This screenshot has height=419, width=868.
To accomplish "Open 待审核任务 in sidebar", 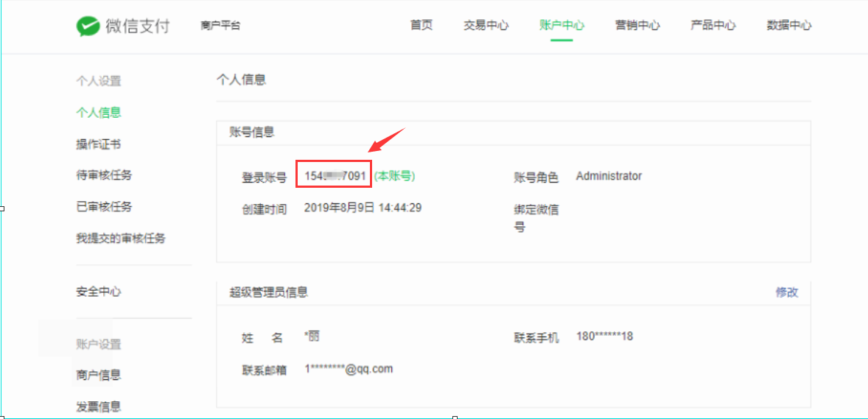I will point(104,175).
